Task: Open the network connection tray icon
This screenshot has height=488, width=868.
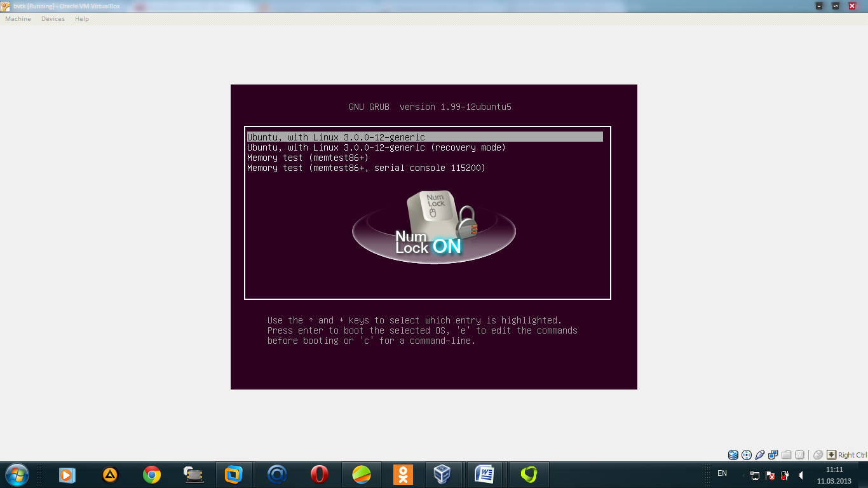Action: 755,475
